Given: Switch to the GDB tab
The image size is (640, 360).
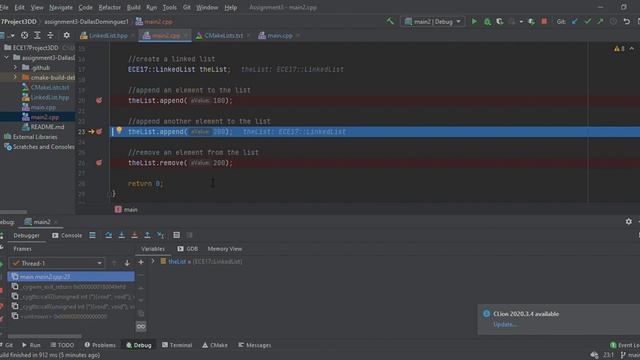Looking at the screenshot, I should (187, 249).
